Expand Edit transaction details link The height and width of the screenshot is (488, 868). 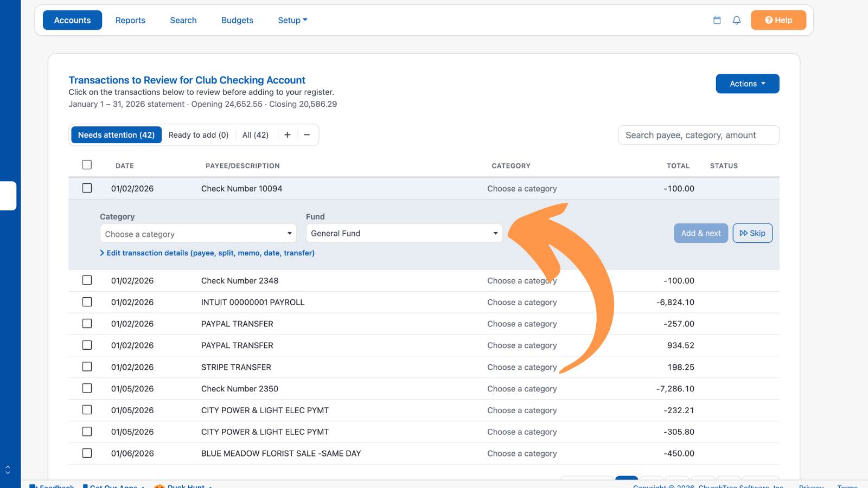pyautogui.click(x=207, y=253)
